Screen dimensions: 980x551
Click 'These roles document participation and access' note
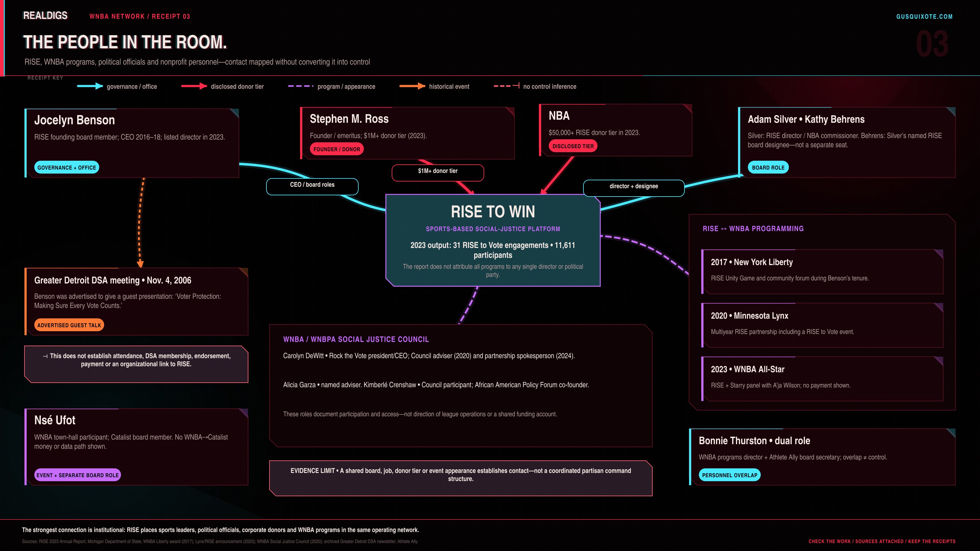click(420, 414)
